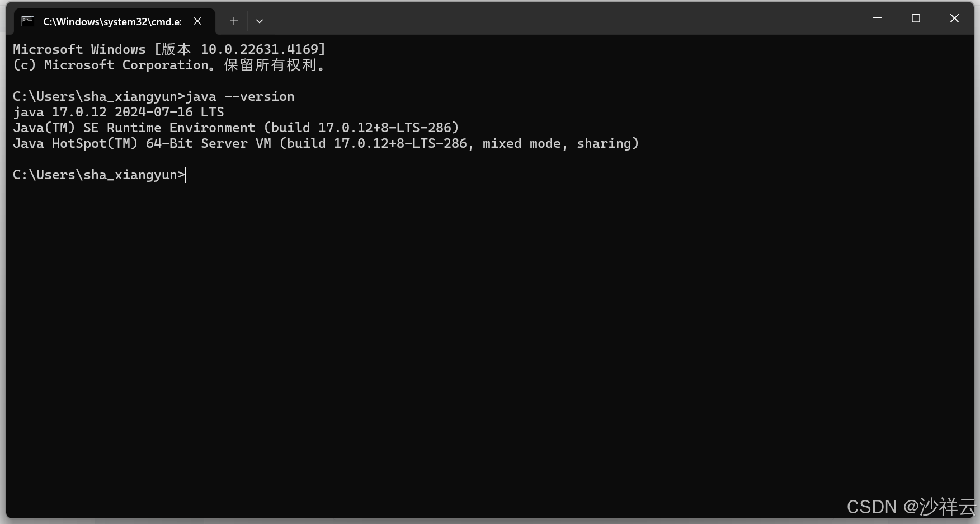Close the cmd.exe terminal tab

(x=197, y=21)
